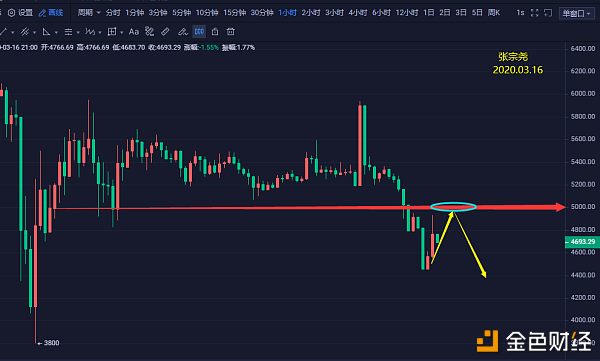Switch to 分时 chart view
This screenshot has width=600, height=361.
point(113,13)
